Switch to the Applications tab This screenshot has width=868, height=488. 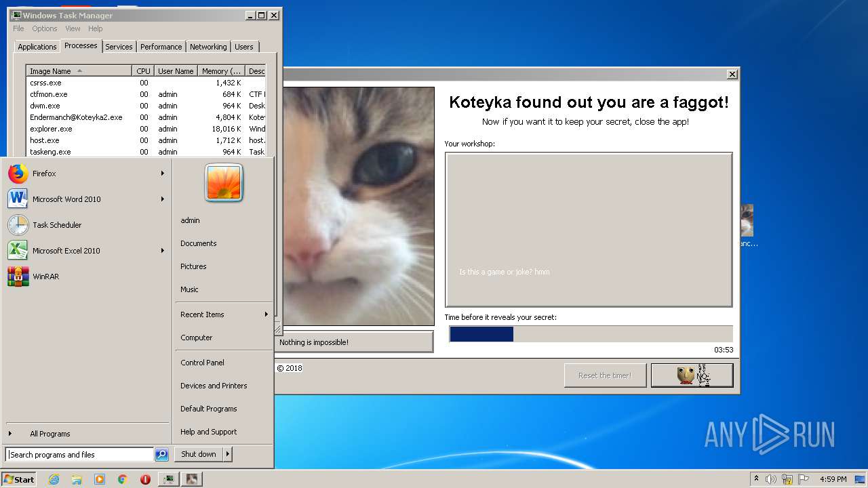(x=37, y=47)
